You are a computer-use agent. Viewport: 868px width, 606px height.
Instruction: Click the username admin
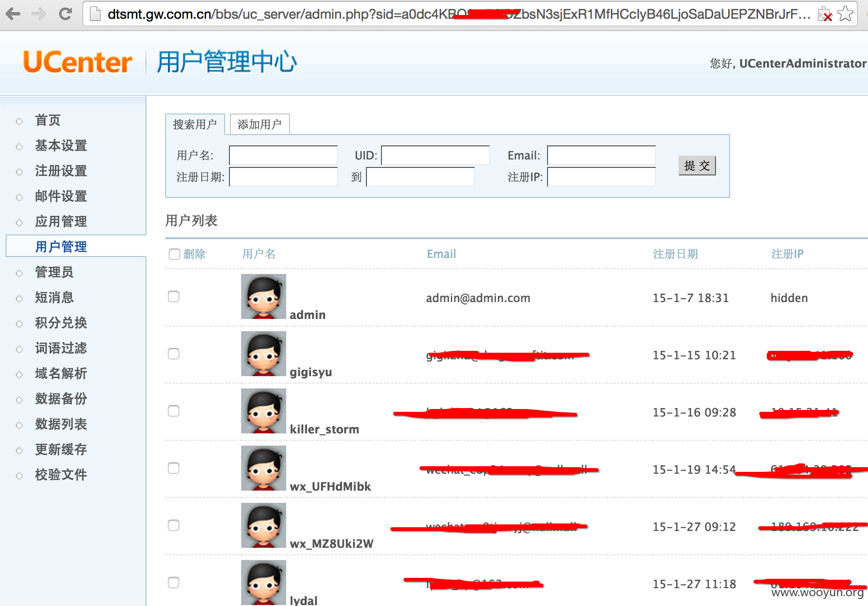tap(308, 315)
